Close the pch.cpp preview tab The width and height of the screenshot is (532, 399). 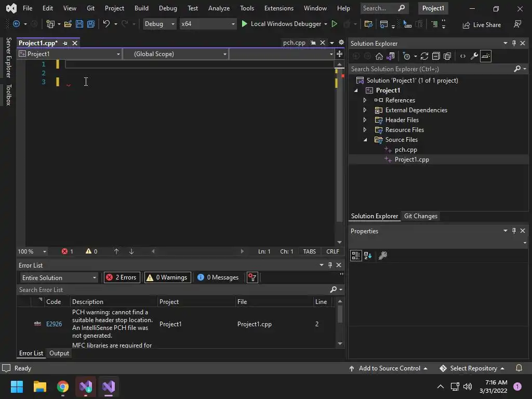(x=323, y=43)
